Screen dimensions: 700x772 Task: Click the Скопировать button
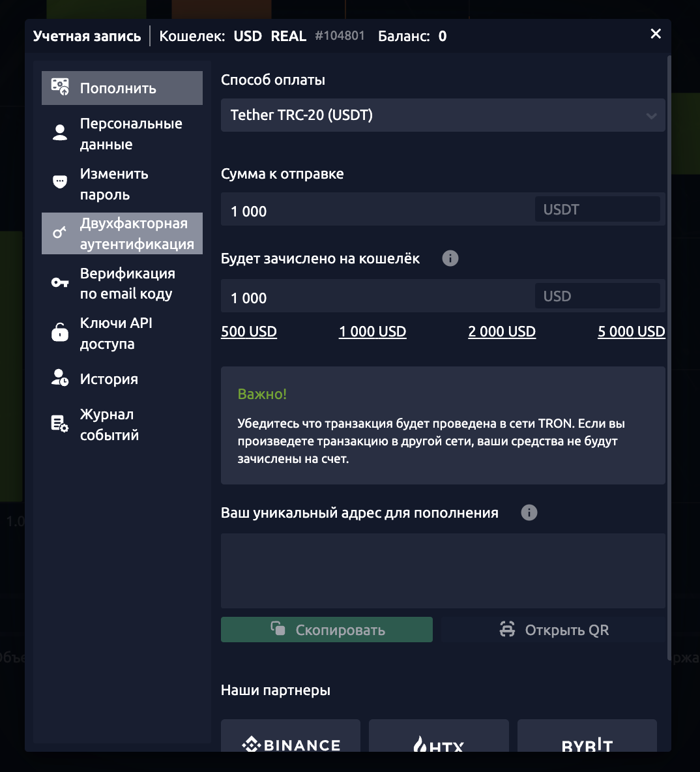327,629
